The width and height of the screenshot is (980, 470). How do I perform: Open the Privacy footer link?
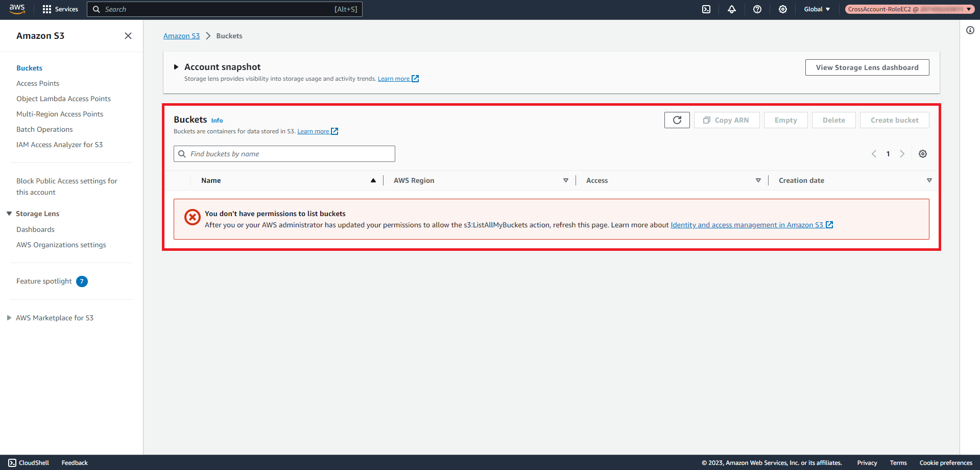point(867,463)
